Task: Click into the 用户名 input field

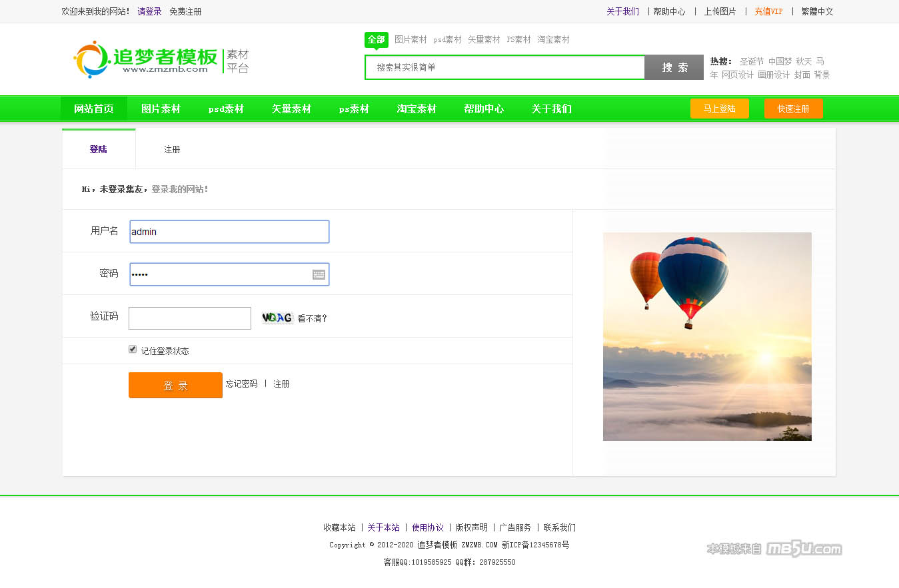Action: 229,232
